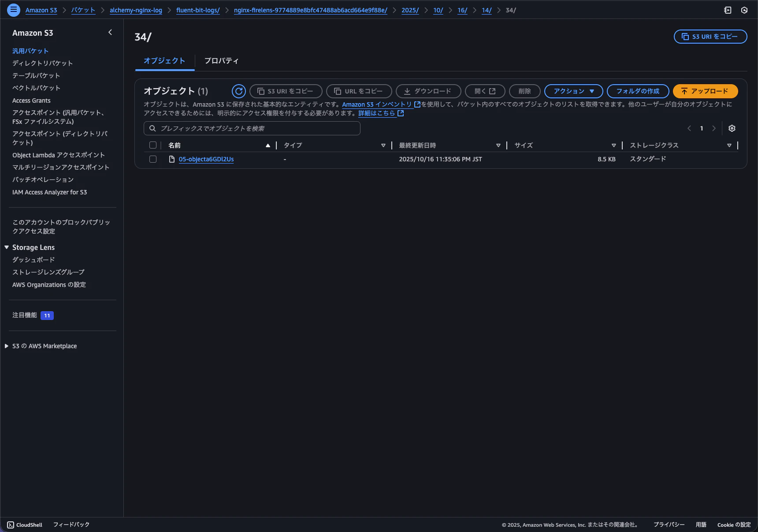This screenshot has height=532, width=758.
Task: Click the 削除 button
Action: tap(524, 91)
